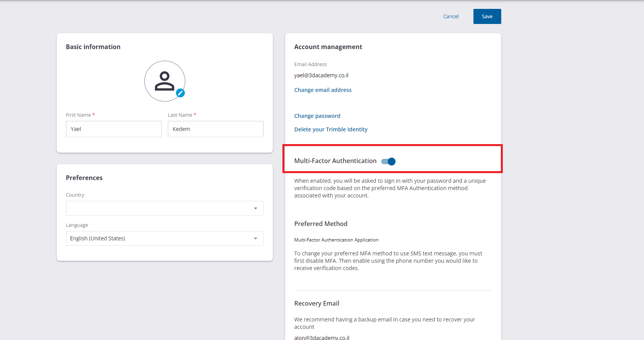Open the Change email address link
644x340 pixels.
coord(323,90)
